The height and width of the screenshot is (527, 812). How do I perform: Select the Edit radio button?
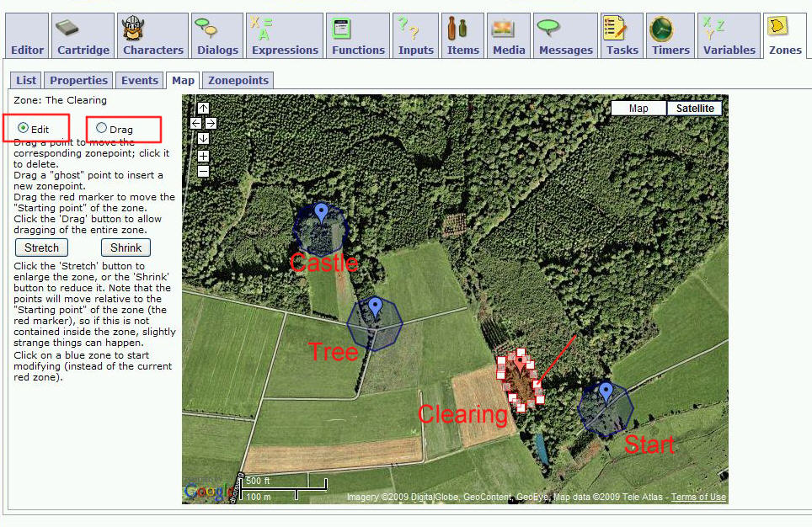point(23,129)
